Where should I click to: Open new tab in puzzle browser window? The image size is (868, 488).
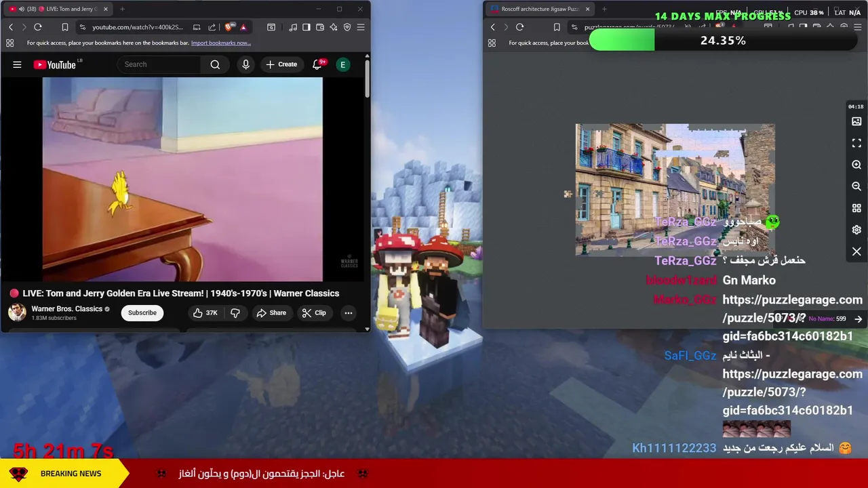click(x=604, y=9)
